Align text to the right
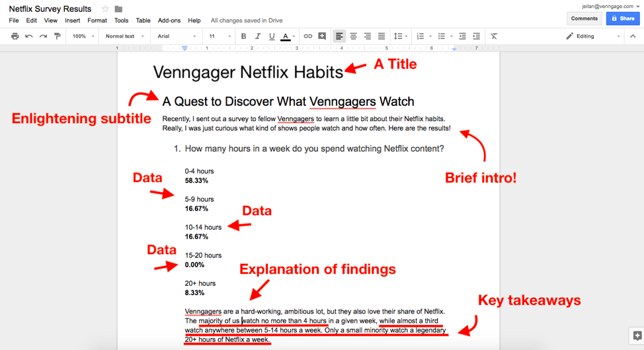Image resolution: width=644 pixels, height=350 pixels. (x=367, y=36)
